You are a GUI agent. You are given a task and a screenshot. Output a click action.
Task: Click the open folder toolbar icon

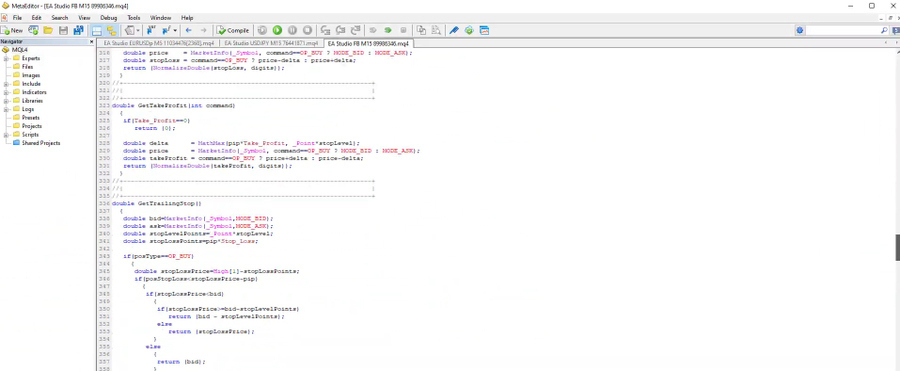[x=48, y=30]
